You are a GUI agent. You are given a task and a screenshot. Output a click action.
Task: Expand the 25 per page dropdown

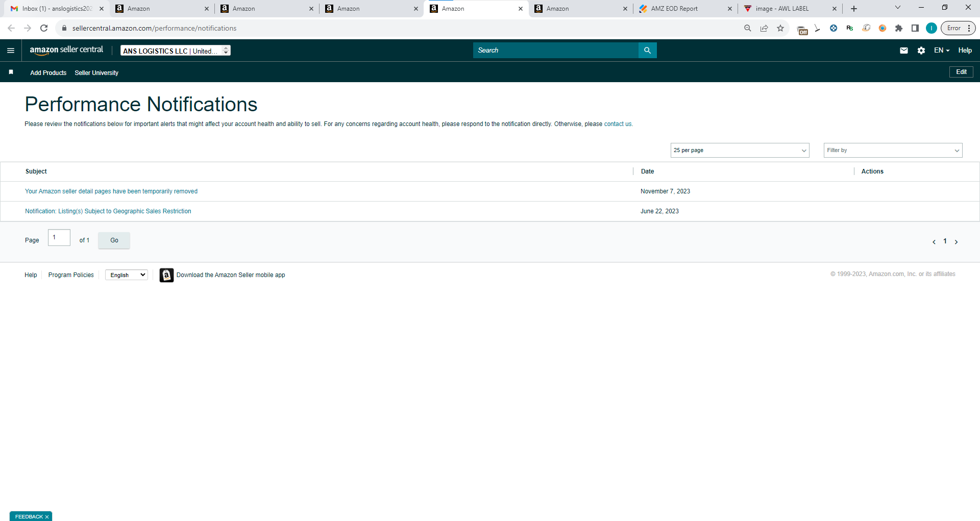740,151
